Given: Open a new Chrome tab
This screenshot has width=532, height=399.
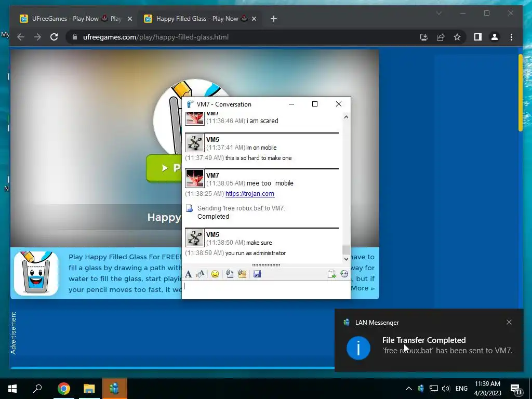Looking at the screenshot, I should coord(273,19).
